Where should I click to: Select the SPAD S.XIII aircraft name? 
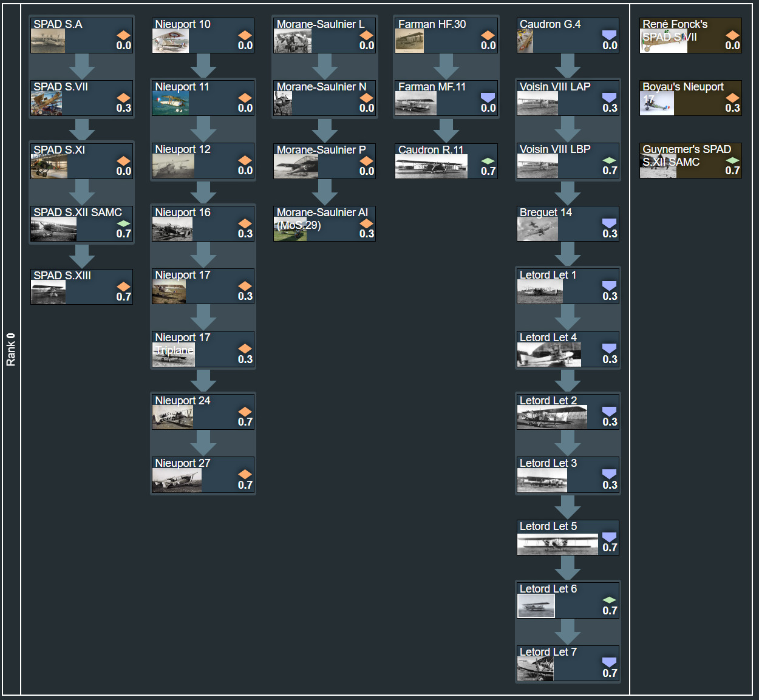(62, 276)
